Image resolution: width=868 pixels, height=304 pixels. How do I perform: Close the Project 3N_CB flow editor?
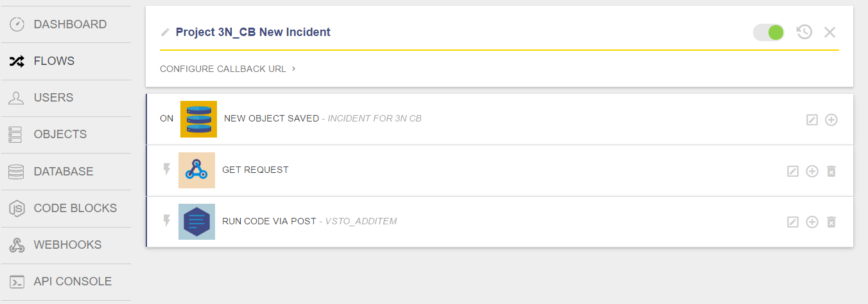pyautogui.click(x=829, y=32)
